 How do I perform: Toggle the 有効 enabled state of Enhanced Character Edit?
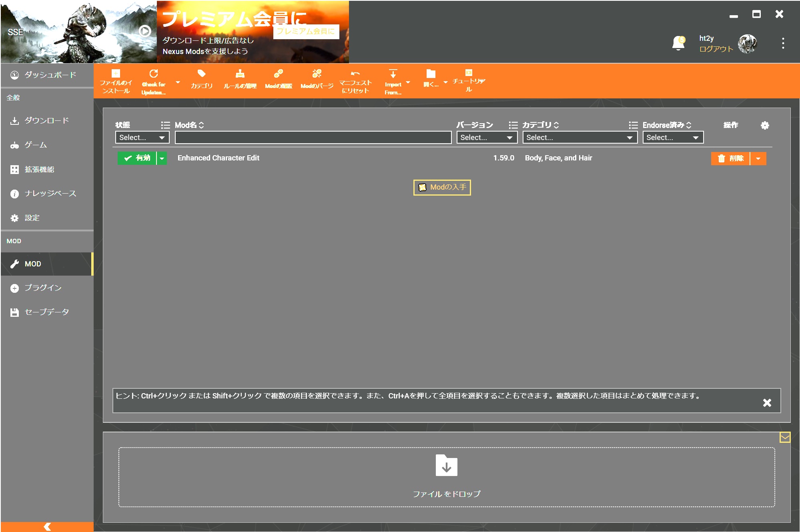(137, 158)
